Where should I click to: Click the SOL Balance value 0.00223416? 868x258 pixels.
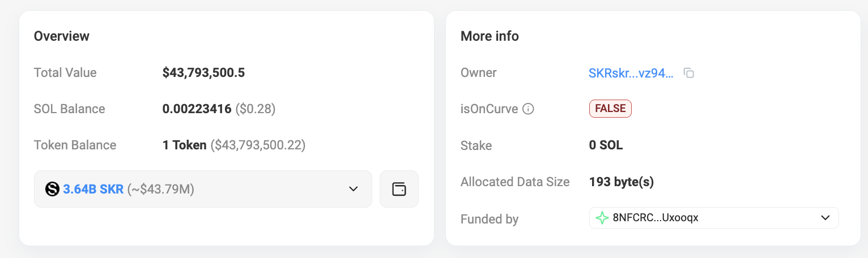(x=197, y=109)
